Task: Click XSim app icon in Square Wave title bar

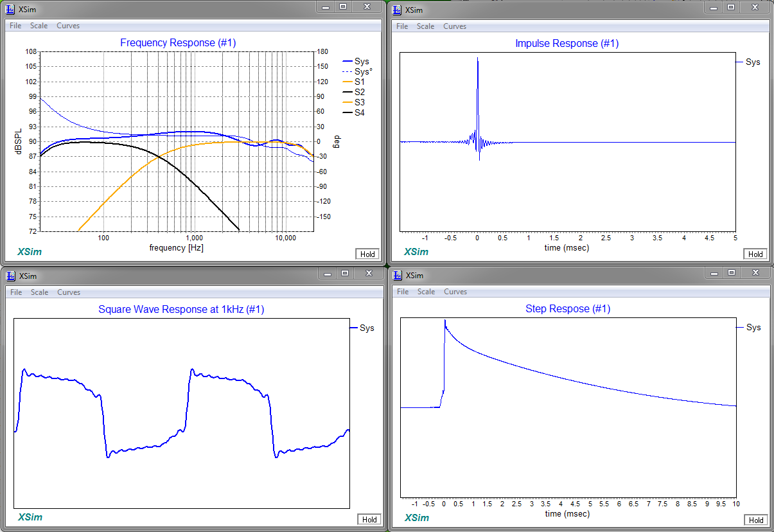Action: tap(10, 276)
